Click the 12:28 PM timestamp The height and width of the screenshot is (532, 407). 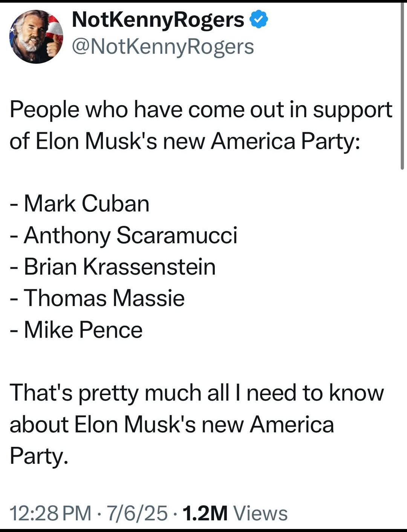50,513
